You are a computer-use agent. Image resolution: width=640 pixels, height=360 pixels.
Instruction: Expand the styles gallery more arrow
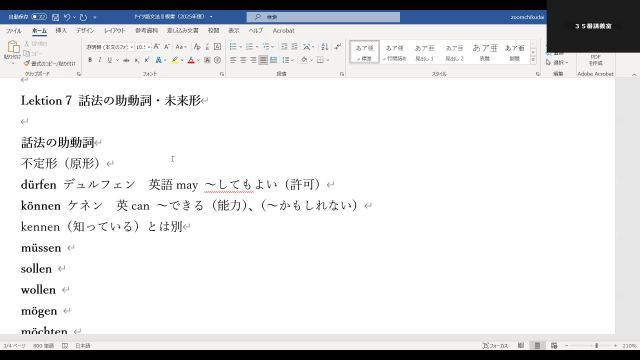point(533,60)
